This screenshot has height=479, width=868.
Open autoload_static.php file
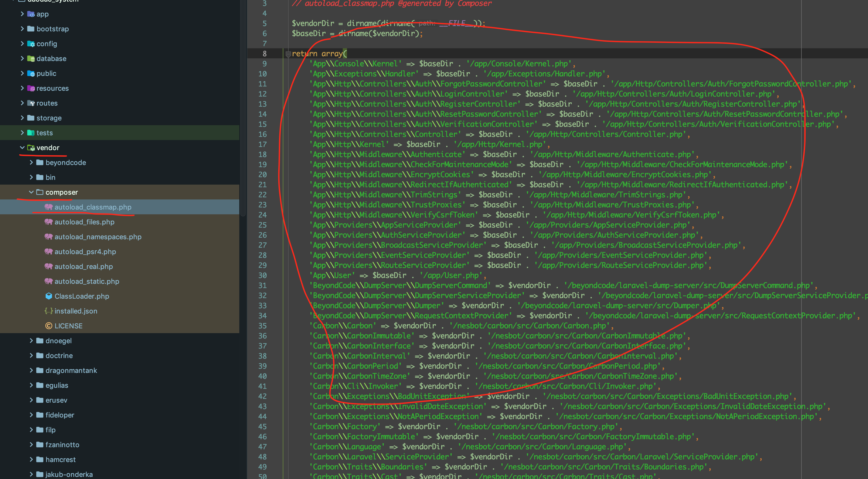click(86, 281)
